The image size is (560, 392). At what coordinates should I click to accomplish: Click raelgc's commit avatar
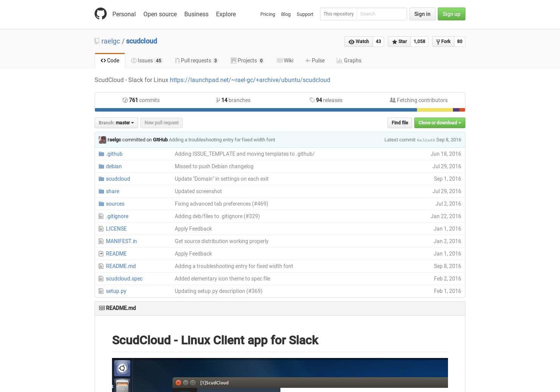pos(102,139)
